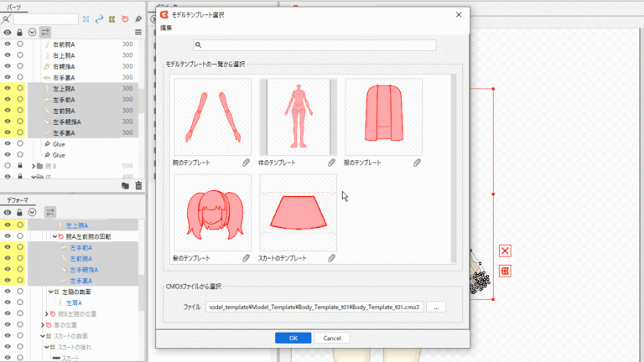
Task: Click the clip icon beside スカートのテンプレート
Action: (x=331, y=258)
